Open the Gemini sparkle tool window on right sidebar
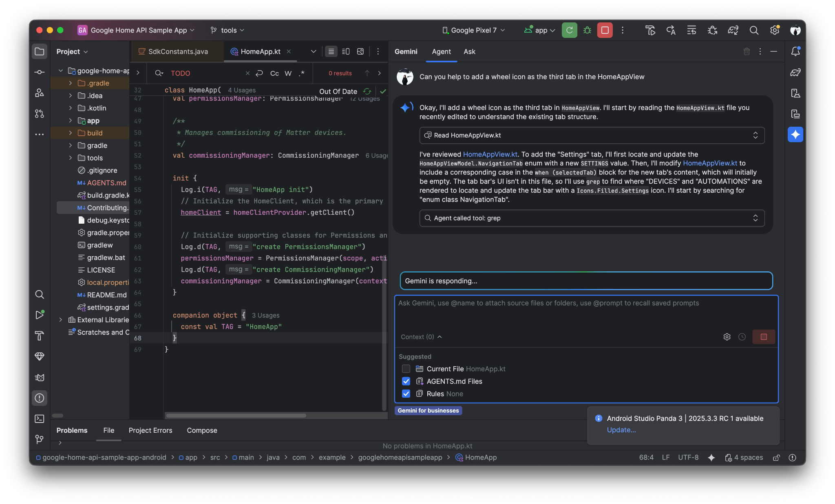This screenshot has height=504, width=835. tap(795, 134)
